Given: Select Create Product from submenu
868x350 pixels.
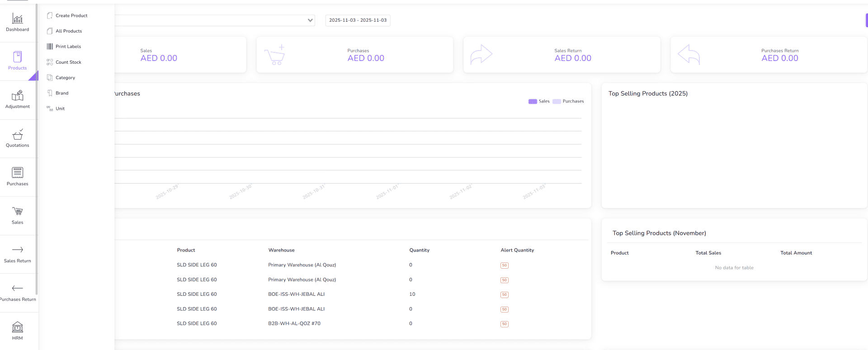Looking at the screenshot, I should (x=71, y=16).
